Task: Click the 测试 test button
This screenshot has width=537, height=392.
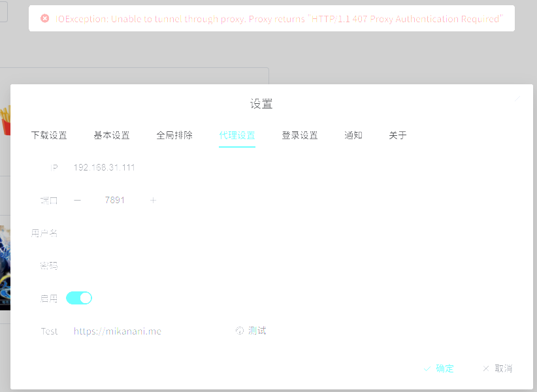Action: point(251,331)
